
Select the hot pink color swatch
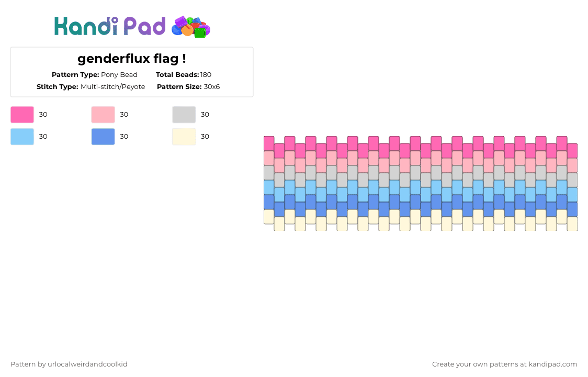pos(22,115)
